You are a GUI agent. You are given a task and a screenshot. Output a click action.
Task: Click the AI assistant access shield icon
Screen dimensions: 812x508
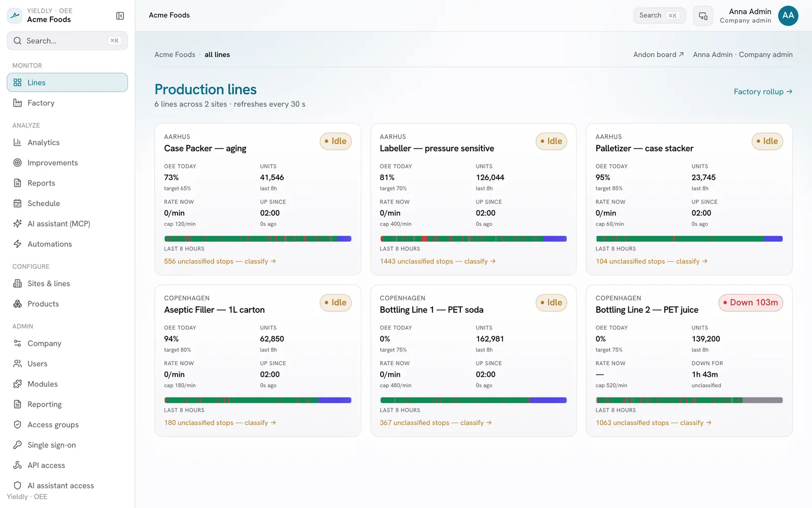[17, 486]
